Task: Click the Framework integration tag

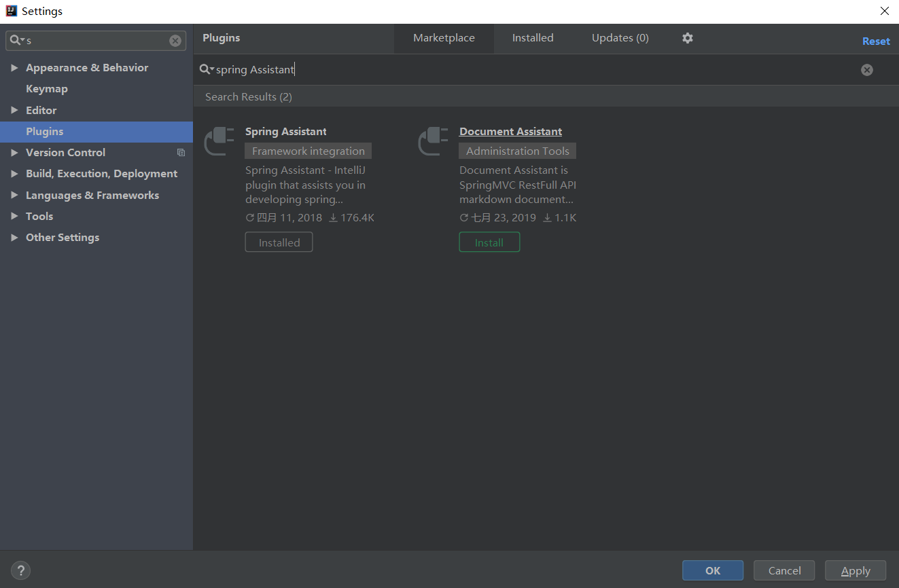Action: pos(309,151)
